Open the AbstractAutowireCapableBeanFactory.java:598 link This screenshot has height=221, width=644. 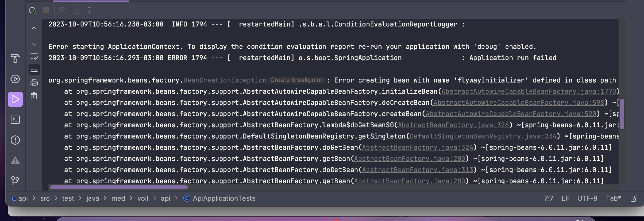point(519,103)
